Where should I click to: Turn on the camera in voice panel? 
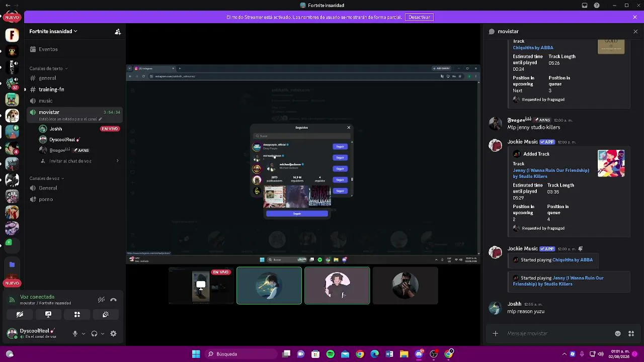tap(20, 314)
